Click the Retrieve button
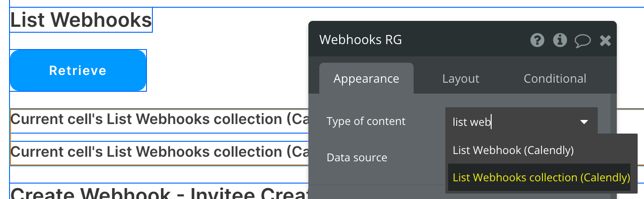 click(78, 70)
